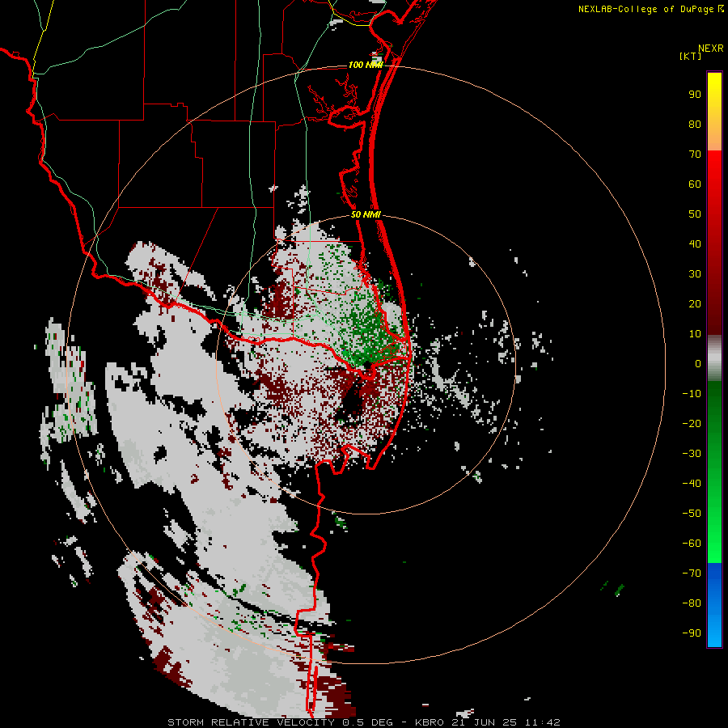The image size is (728, 728).
Task: Click the -40 value on velocity scale
Action: pos(692,484)
